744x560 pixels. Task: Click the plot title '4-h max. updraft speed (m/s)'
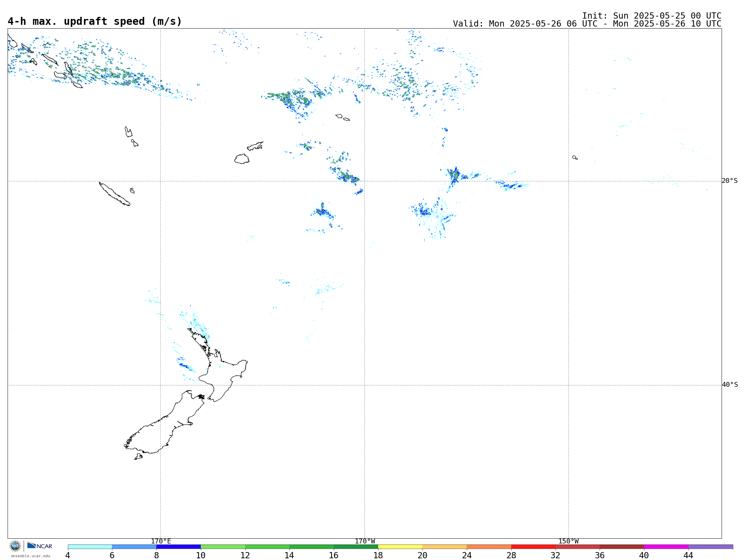[95, 21]
